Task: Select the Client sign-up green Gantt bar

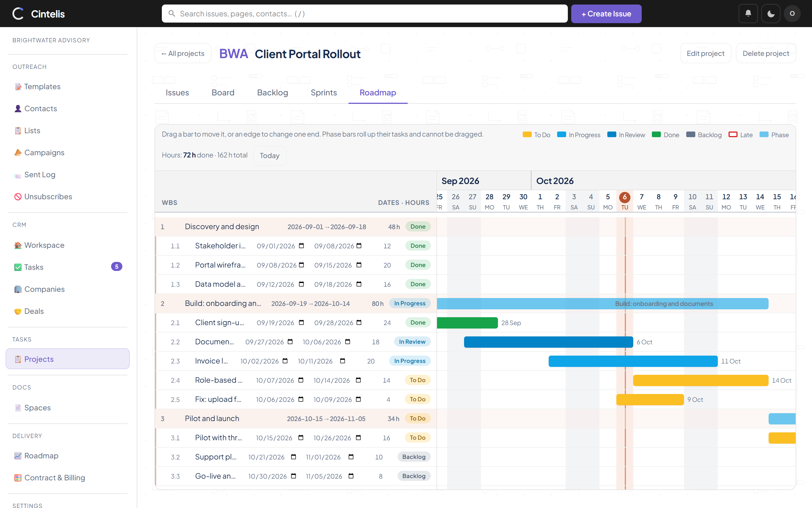Action: point(467,323)
